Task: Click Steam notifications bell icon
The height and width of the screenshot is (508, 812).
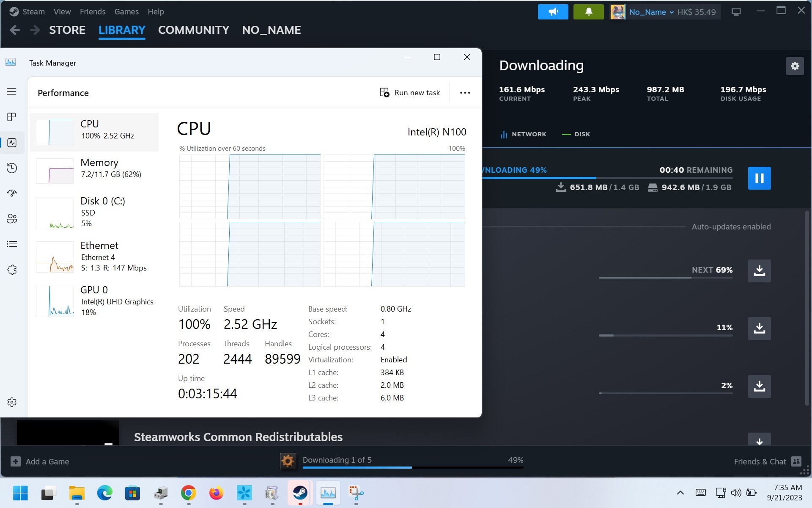Action: [x=588, y=12]
